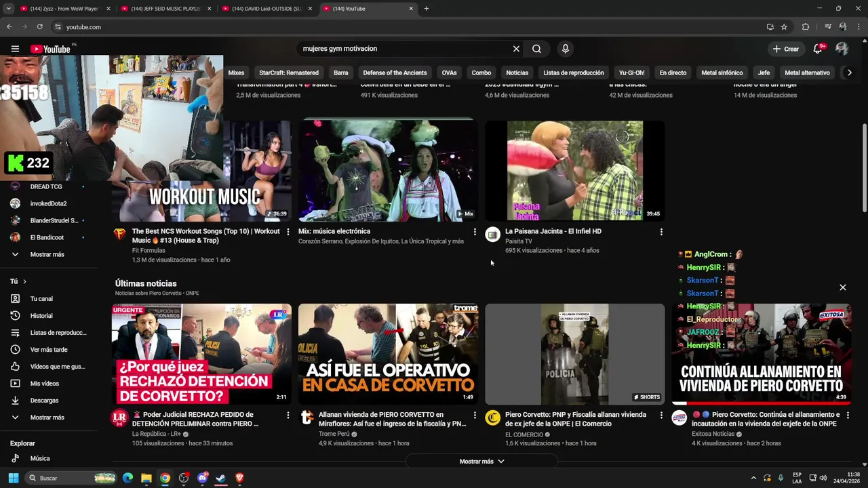868x488 pixels.
Task: Open the DREAD TCG subscription
Action: (46, 186)
